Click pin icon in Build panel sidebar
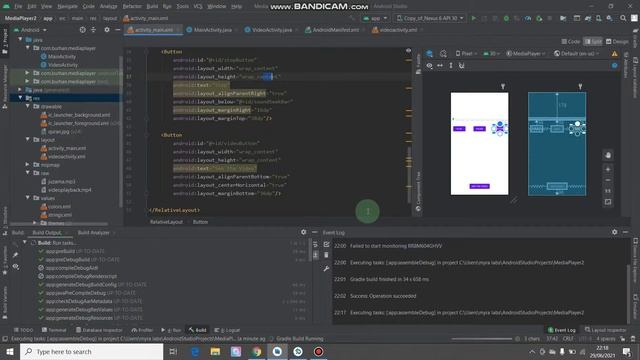Viewport: 640px width, 360px height. (x=16, y=255)
